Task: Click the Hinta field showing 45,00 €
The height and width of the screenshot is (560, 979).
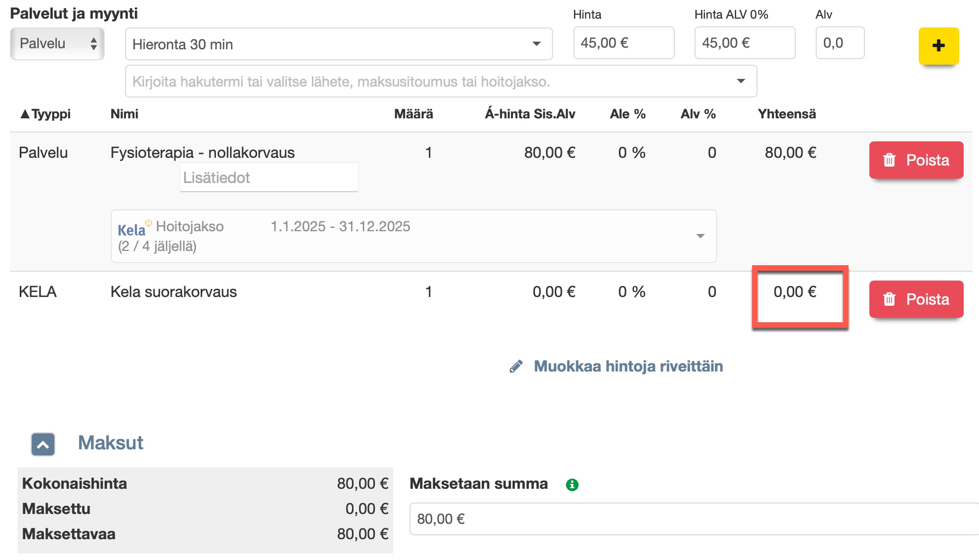Action: tap(623, 43)
